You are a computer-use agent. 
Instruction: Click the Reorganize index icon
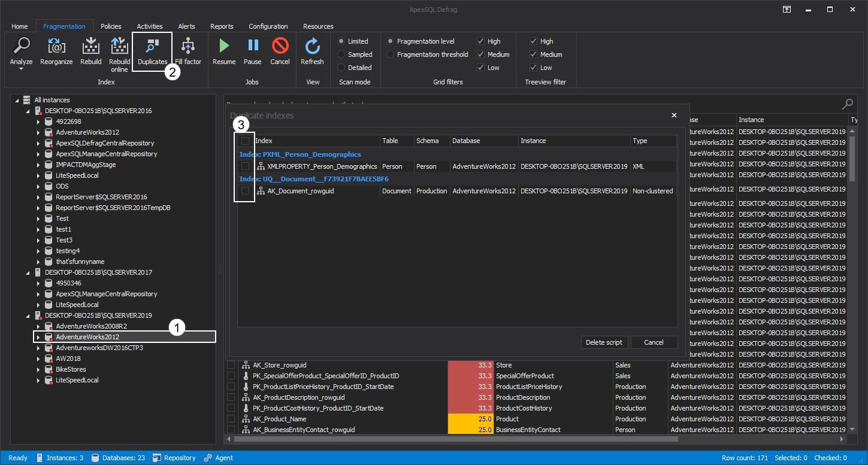[56, 46]
